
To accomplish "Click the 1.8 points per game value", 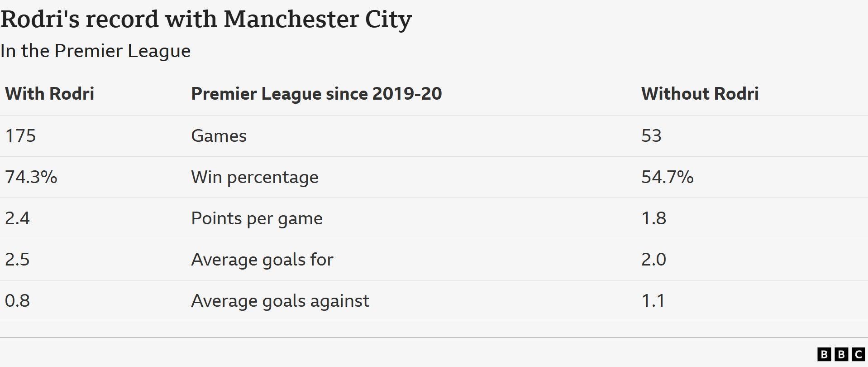I will 654,218.
